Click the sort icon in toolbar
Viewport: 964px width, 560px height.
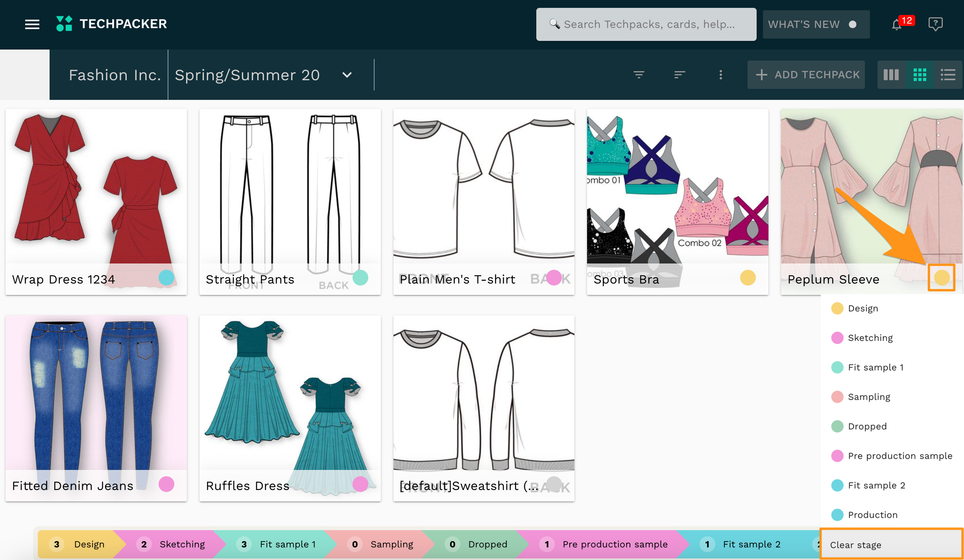click(x=680, y=74)
